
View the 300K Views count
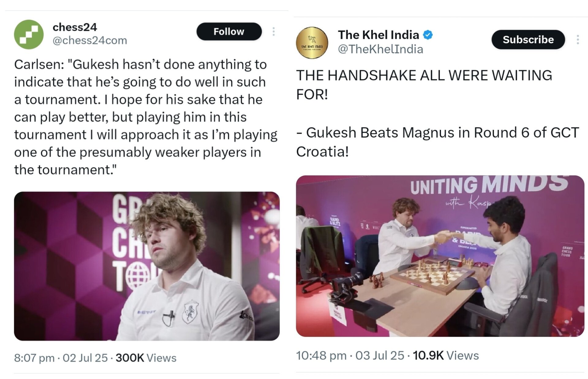pos(146,358)
